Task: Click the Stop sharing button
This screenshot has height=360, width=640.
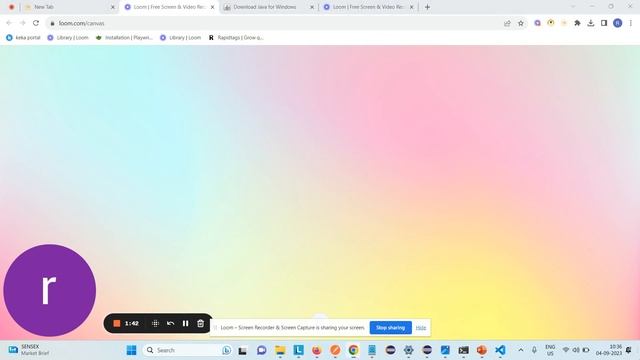Action: tap(391, 327)
